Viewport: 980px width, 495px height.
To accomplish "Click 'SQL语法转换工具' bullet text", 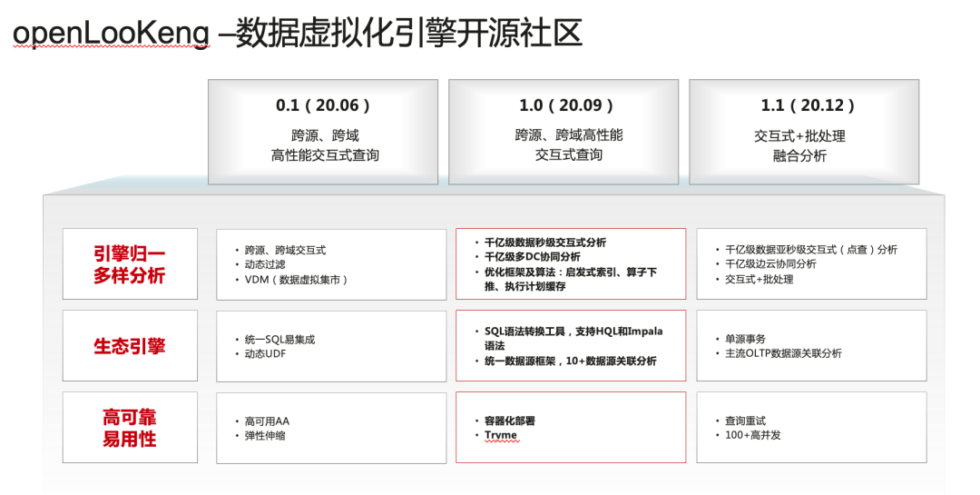I will [x=573, y=338].
